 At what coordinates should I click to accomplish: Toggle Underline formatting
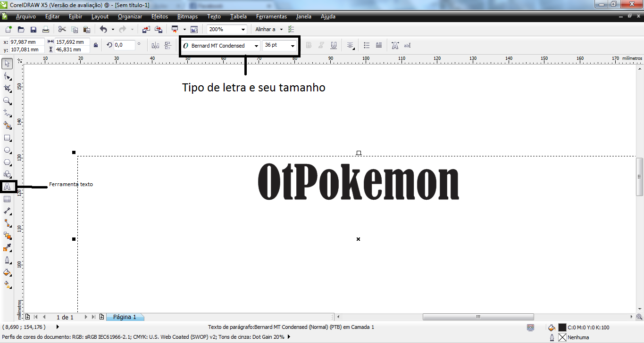pos(334,45)
